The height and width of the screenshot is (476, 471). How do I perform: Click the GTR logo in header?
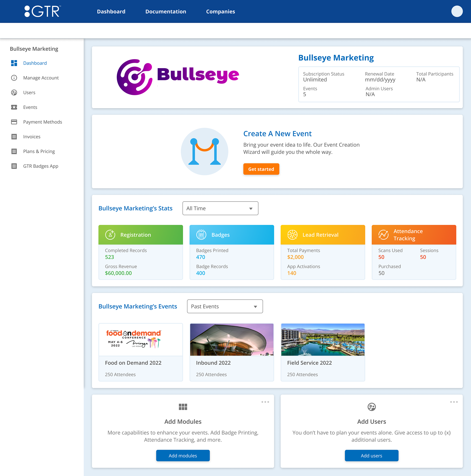43,11
